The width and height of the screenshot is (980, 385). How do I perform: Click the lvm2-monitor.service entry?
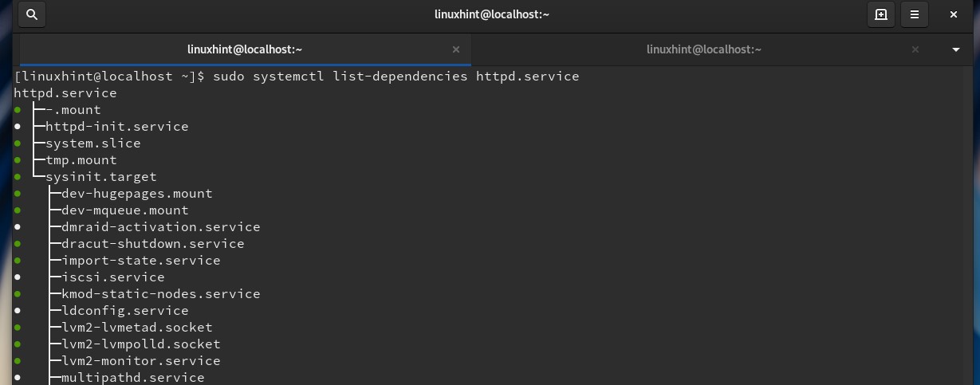tap(140, 361)
